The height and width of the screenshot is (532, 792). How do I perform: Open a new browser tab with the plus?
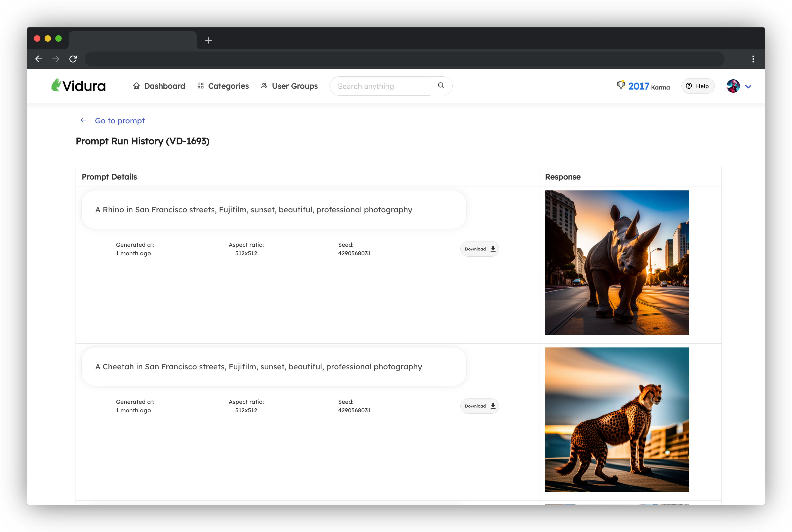pyautogui.click(x=208, y=40)
